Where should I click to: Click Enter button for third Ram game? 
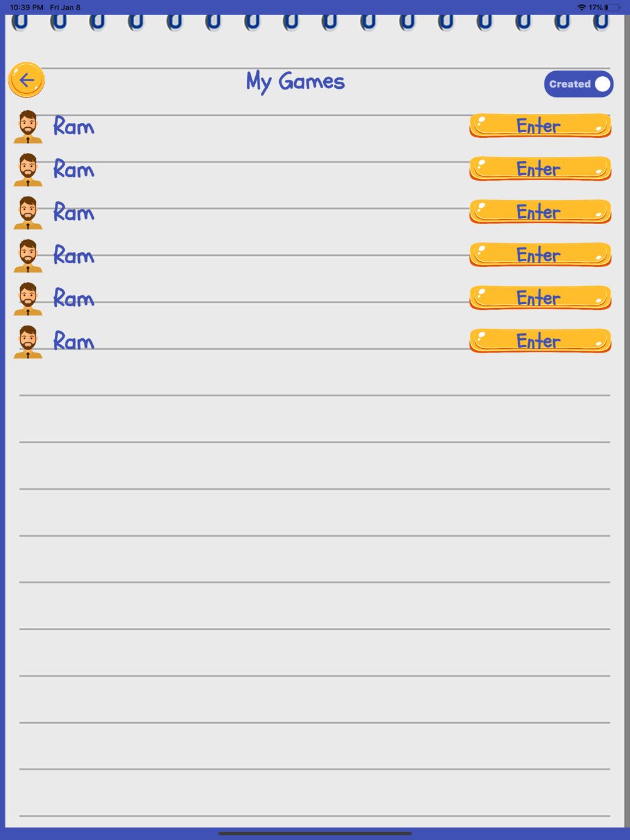coord(541,212)
